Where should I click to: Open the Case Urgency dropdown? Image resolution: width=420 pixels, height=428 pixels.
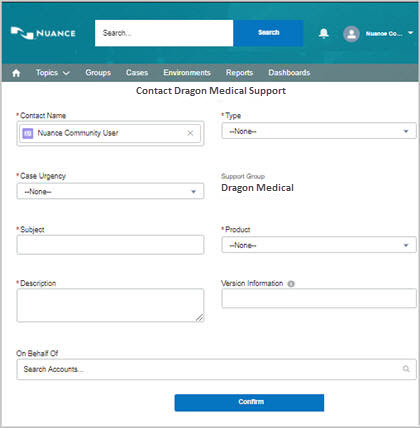(x=110, y=191)
